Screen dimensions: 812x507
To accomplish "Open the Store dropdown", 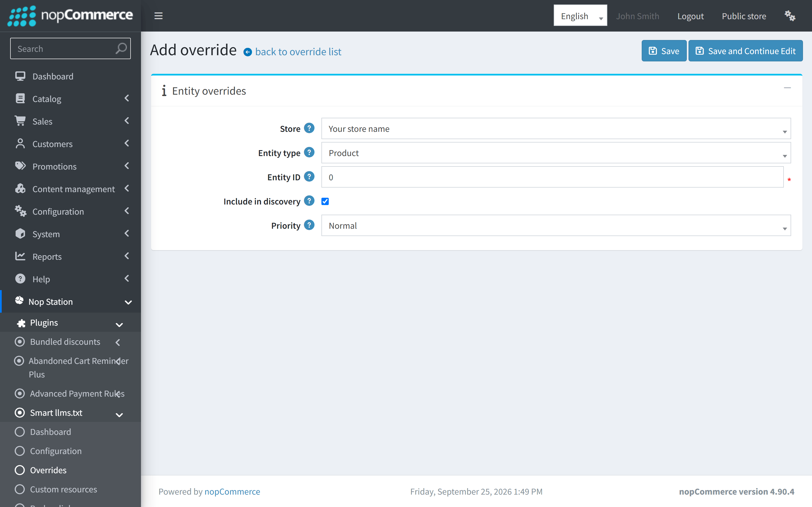I will [x=556, y=128].
